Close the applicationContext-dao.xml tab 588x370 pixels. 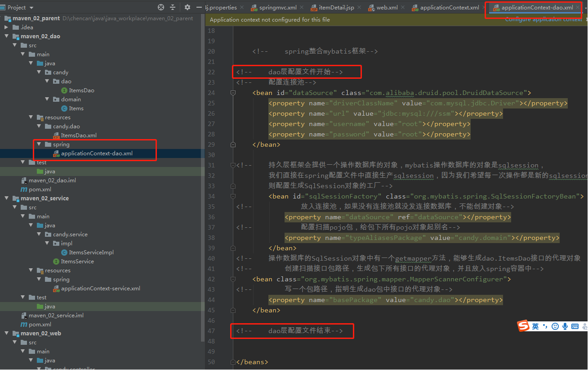pyautogui.click(x=578, y=8)
